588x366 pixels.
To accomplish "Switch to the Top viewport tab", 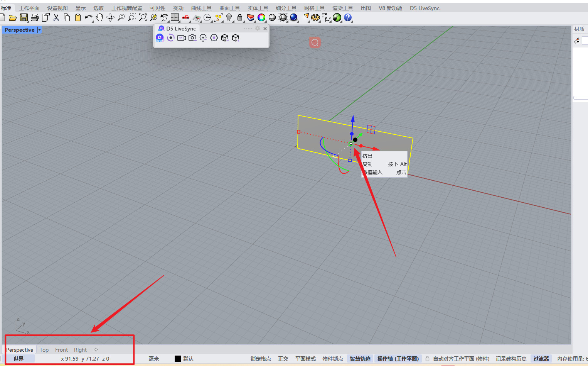I will [x=44, y=350].
